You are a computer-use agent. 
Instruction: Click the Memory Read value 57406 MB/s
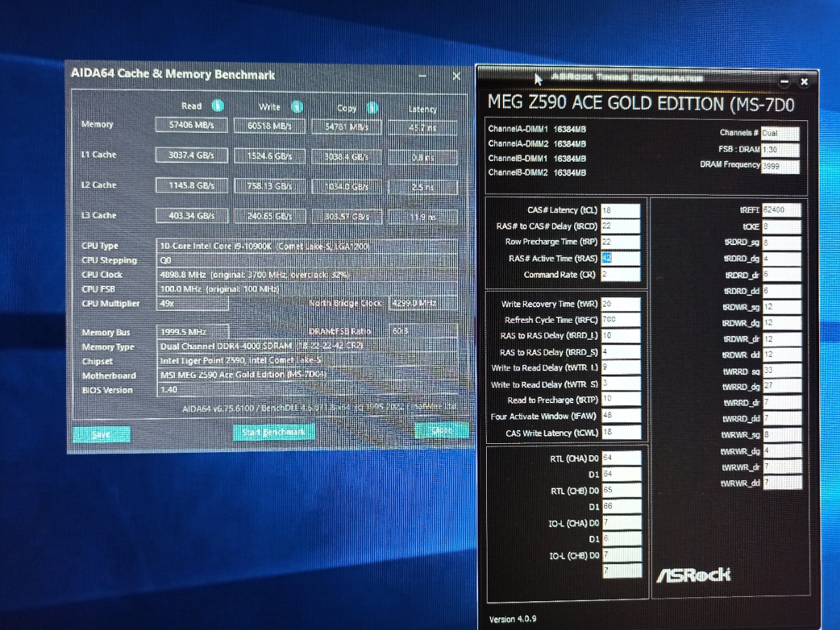(x=191, y=125)
